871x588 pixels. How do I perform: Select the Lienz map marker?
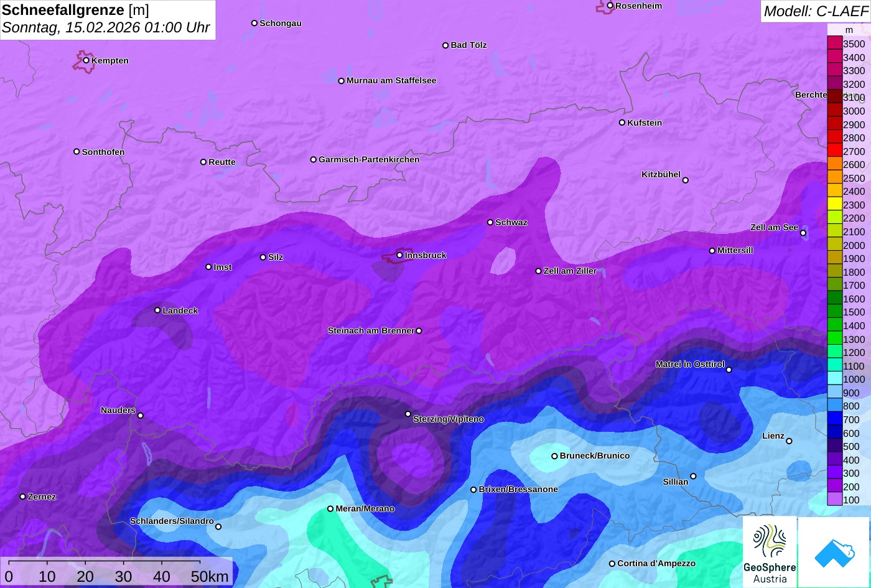pyautogui.click(x=789, y=441)
